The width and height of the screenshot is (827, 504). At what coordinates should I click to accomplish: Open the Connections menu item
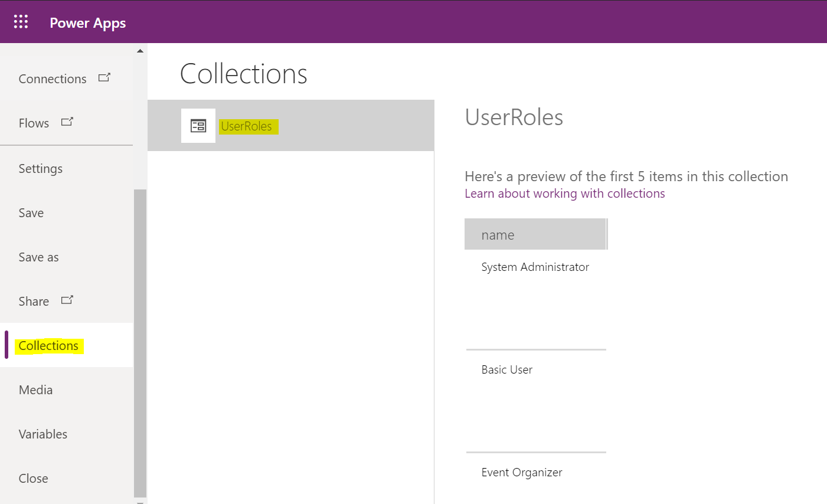click(x=53, y=79)
